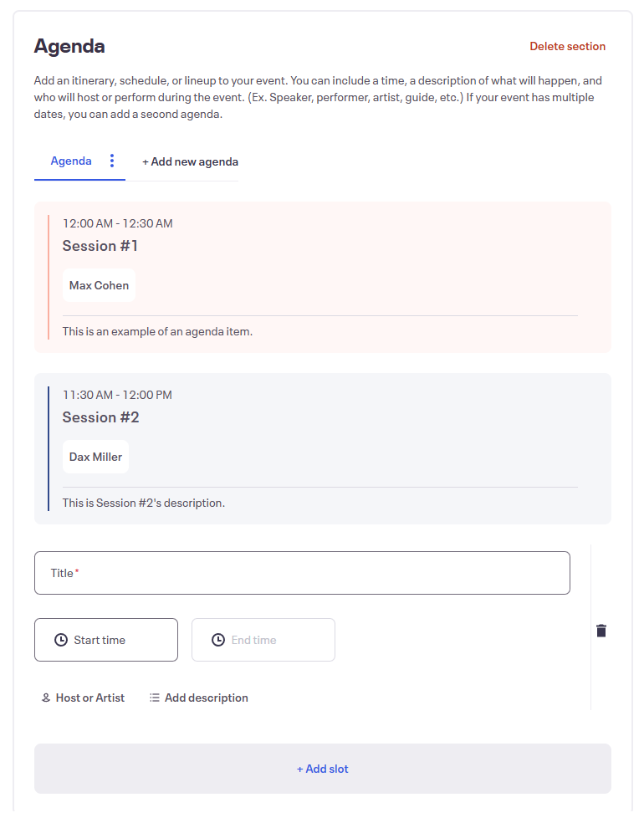Viewport: 644px width, 823px height.
Task: Click Host or Artist
Action: point(89,697)
